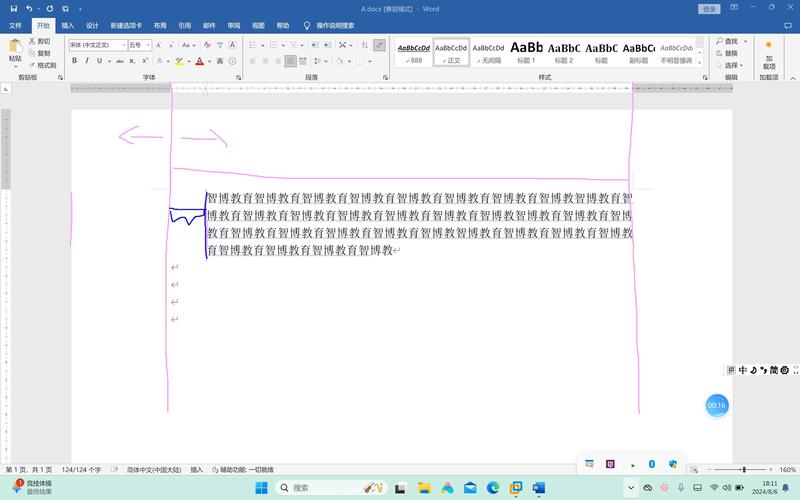Viewport: 800px width, 500px height.
Task: Apply the 无间隔 no spacing style
Action: point(488,52)
